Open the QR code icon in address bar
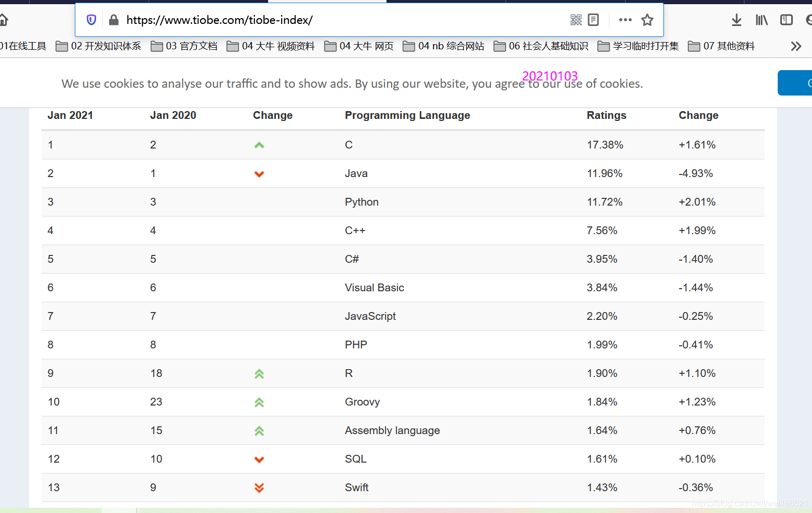Viewport: 812px width, 513px height. point(576,20)
